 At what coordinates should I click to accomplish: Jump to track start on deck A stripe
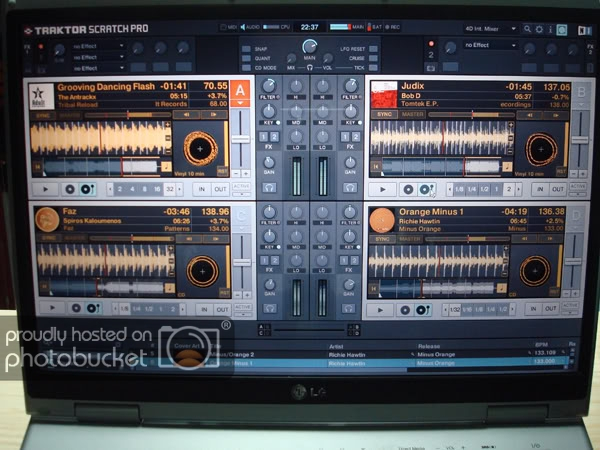pyautogui.click(x=38, y=167)
